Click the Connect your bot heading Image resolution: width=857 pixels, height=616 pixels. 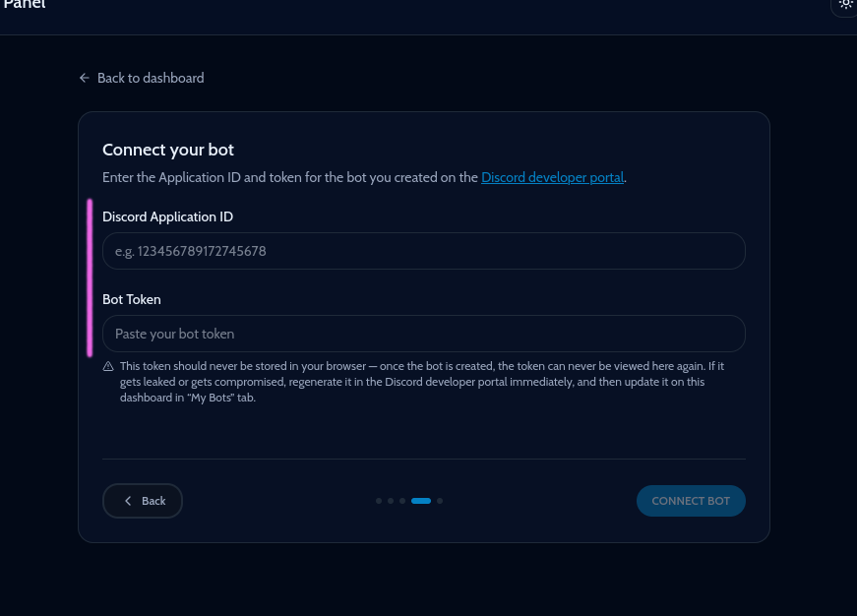tap(168, 150)
